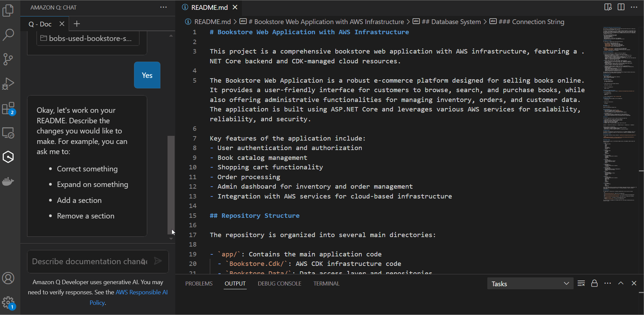Click the 'Integration with AWS services' line
Screen dimensions: 644x315
click(x=331, y=196)
